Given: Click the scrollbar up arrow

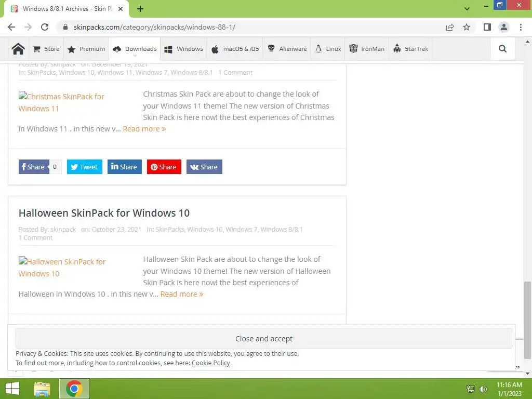Looking at the screenshot, I should tap(527, 42).
